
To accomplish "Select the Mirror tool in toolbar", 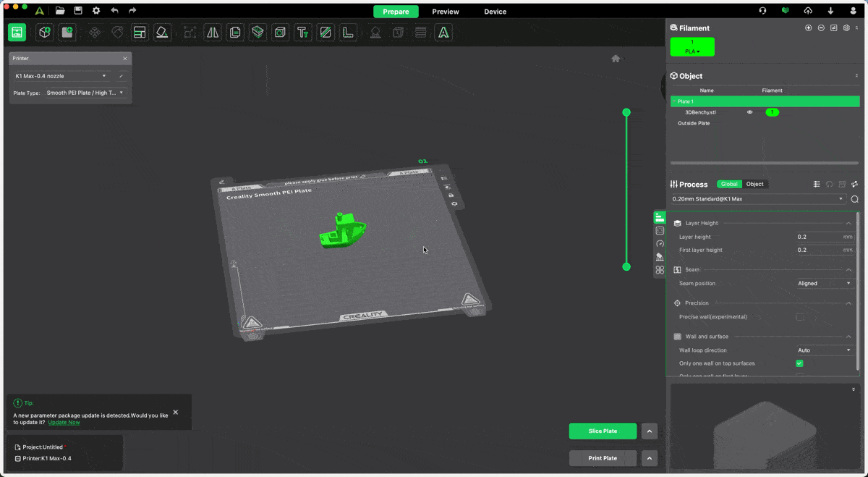I will [213, 33].
